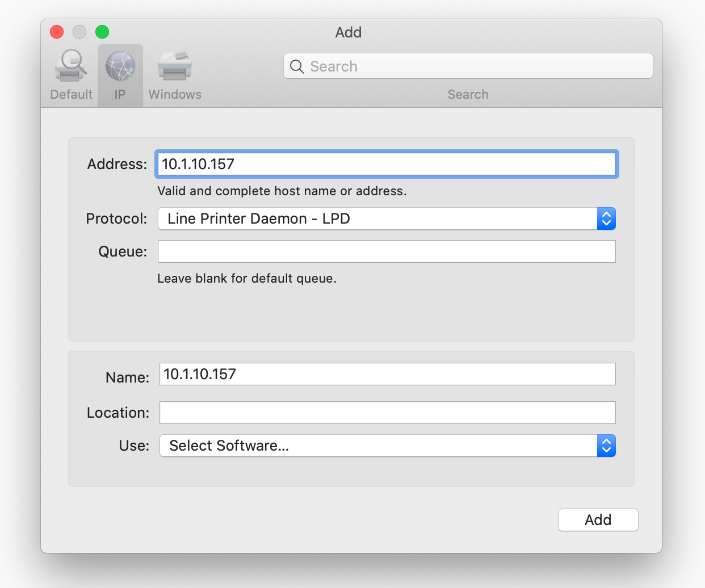Click the Default tab label
The image size is (705, 588).
pos(71,94)
